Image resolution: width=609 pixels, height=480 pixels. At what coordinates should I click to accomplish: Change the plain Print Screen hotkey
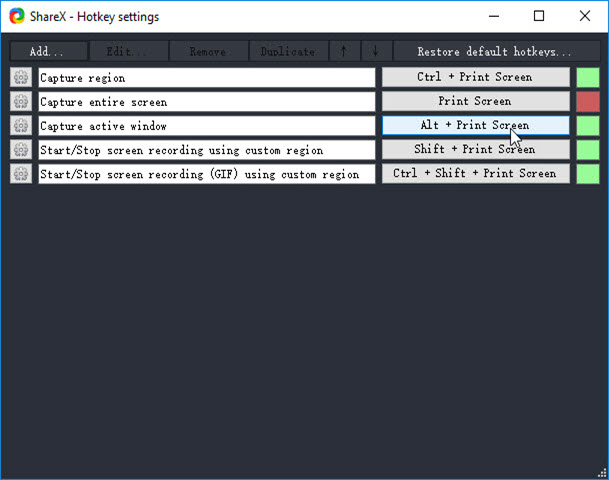[476, 101]
